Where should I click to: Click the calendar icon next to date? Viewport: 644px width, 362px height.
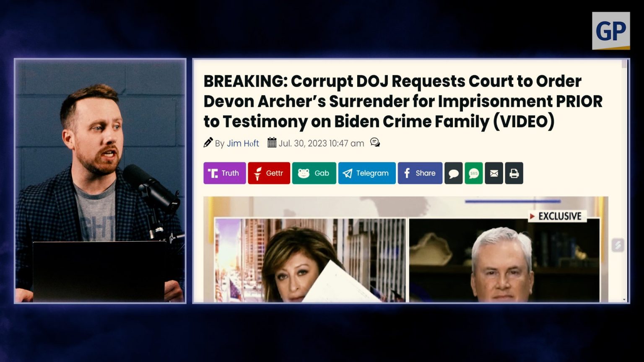(x=272, y=142)
